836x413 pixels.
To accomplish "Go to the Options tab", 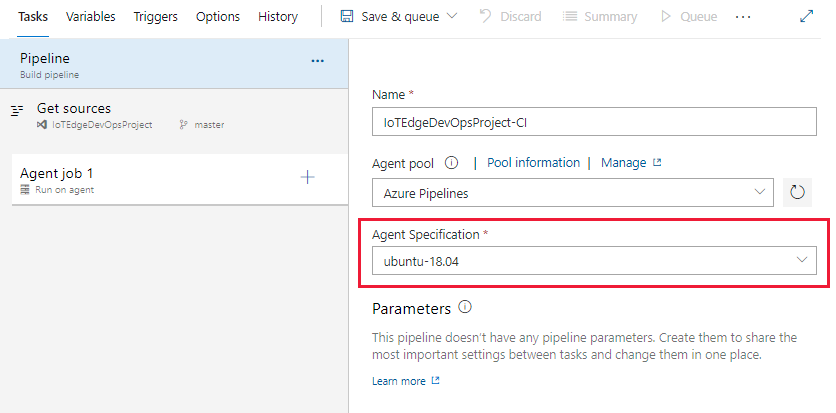I will [x=217, y=17].
